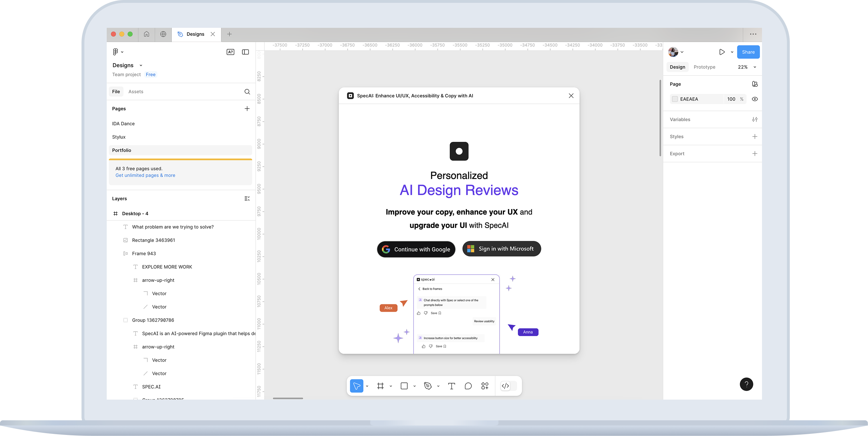Click Sign in with Microsoft
This screenshot has height=436, width=868.
click(501, 249)
